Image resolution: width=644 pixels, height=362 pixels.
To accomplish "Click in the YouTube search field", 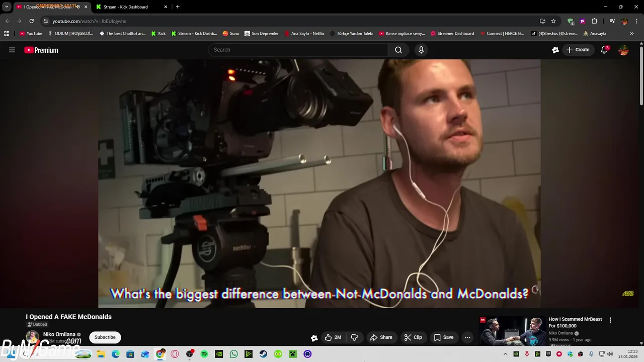I will tap(298, 50).
